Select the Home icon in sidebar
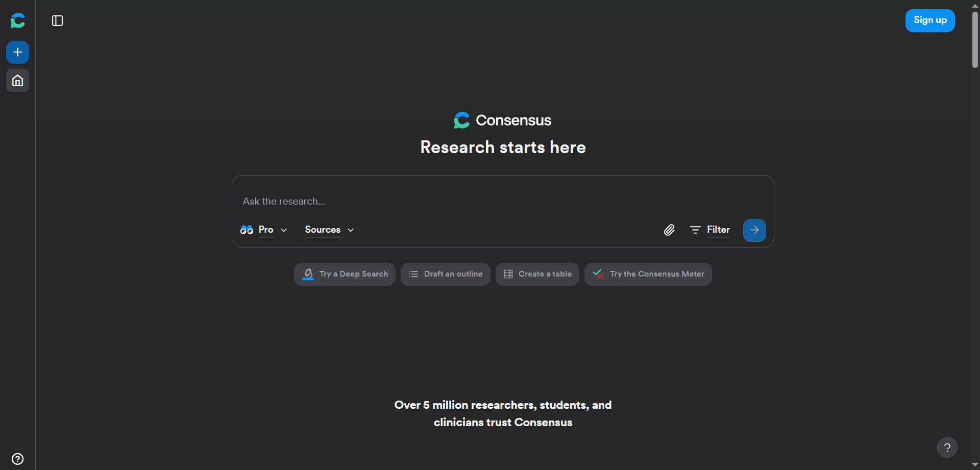Image resolution: width=980 pixels, height=470 pixels. point(17,80)
